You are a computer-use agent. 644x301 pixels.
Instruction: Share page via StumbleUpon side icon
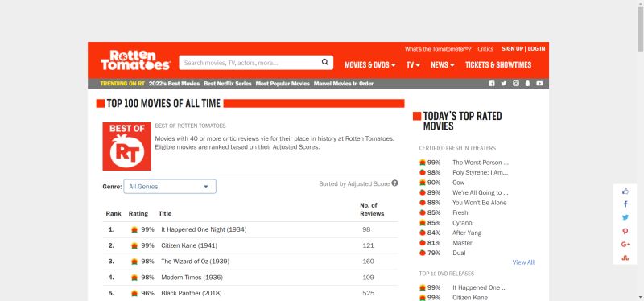(x=625, y=258)
